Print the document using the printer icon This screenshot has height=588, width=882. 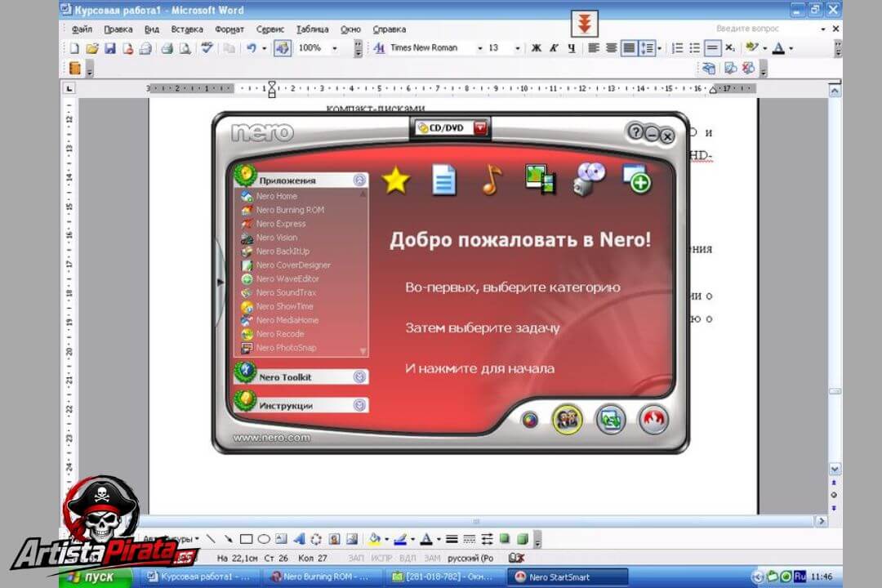point(167,48)
